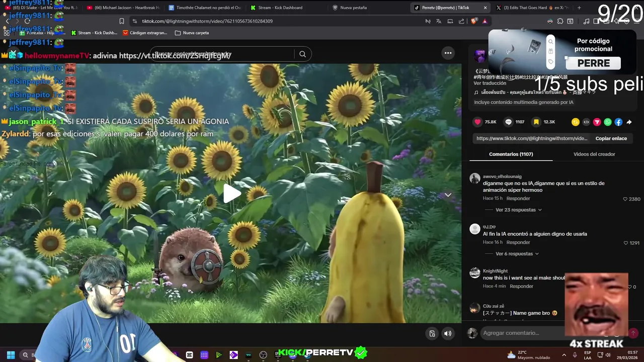Switch to Comentarios (1107) tab

(511, 154)
